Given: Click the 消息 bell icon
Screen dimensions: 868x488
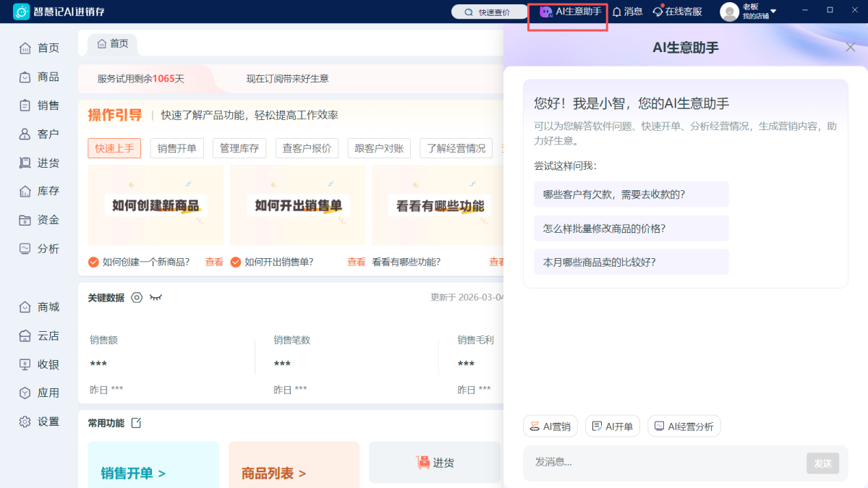Looking at the screenshot, I should click(617, 12).
